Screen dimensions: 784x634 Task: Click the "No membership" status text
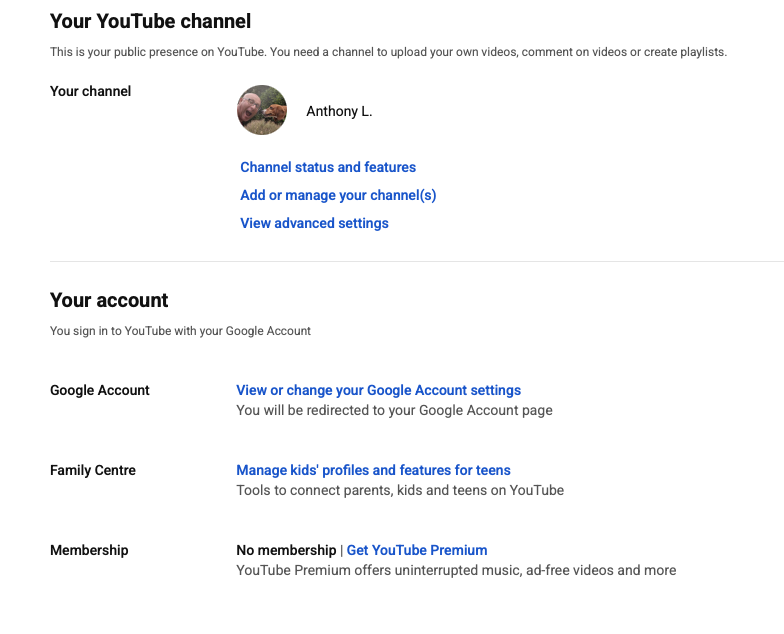(286, 550)
